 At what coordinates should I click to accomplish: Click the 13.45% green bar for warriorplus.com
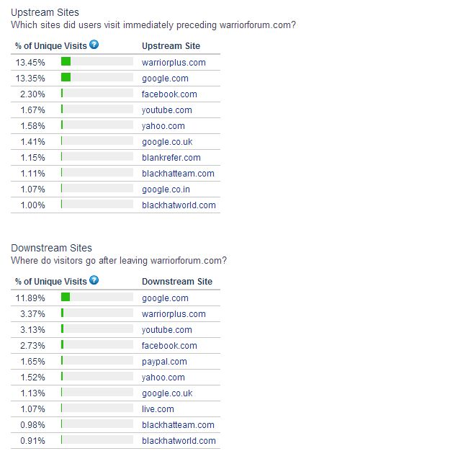tap(66, 61)
